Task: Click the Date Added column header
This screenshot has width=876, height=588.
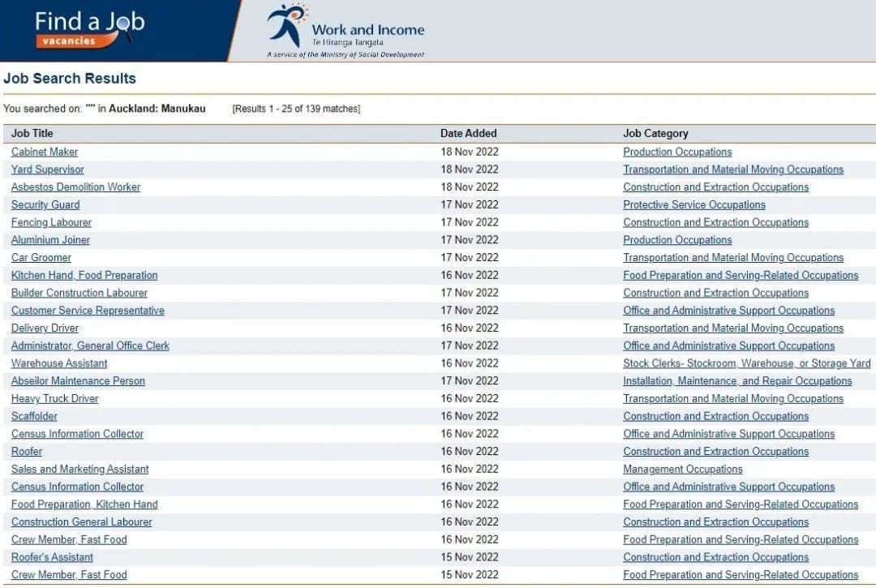Action: pos(468,134)
